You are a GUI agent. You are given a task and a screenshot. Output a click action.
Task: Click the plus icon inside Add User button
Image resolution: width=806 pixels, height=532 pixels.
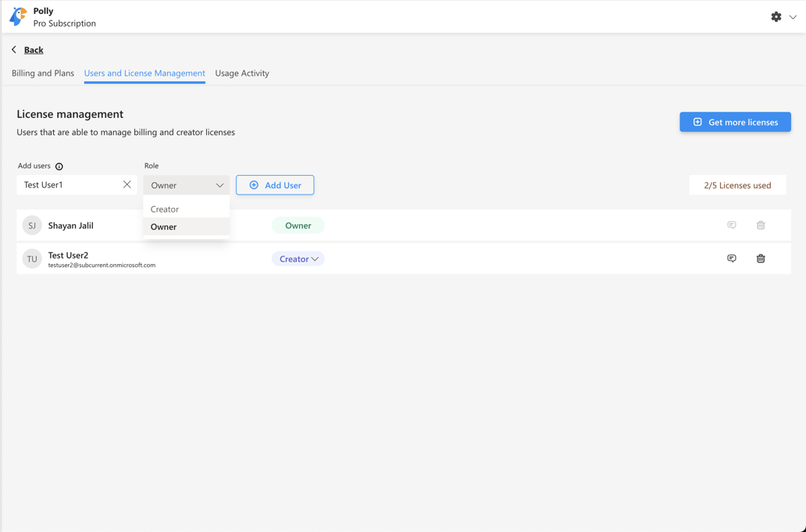253,184
